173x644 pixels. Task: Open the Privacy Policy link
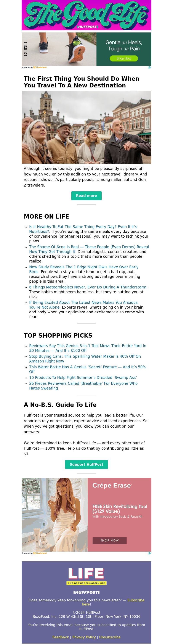tap(84, 637)
